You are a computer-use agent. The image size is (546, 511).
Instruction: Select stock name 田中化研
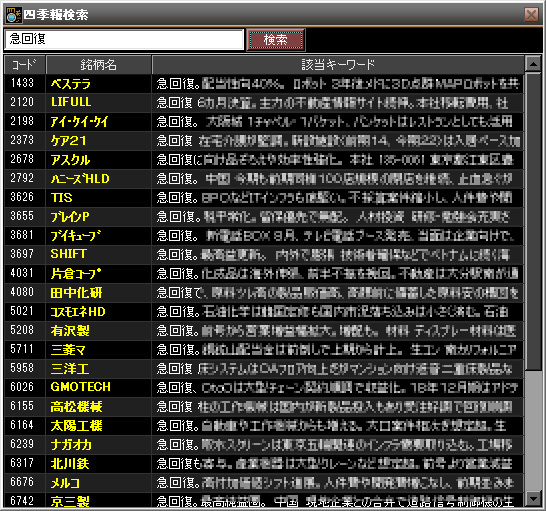[x=76, y=293]
